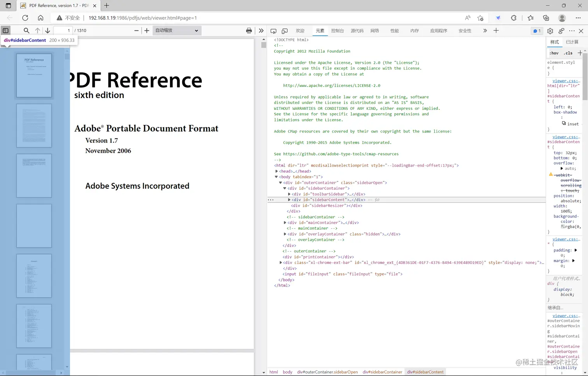
Task: Add a new style rule plus icon
Action: coord(580,53)
